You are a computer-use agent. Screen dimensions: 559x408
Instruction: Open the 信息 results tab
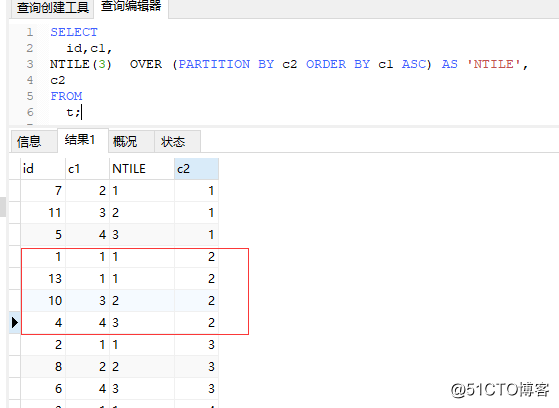click(x=34, y=142)
